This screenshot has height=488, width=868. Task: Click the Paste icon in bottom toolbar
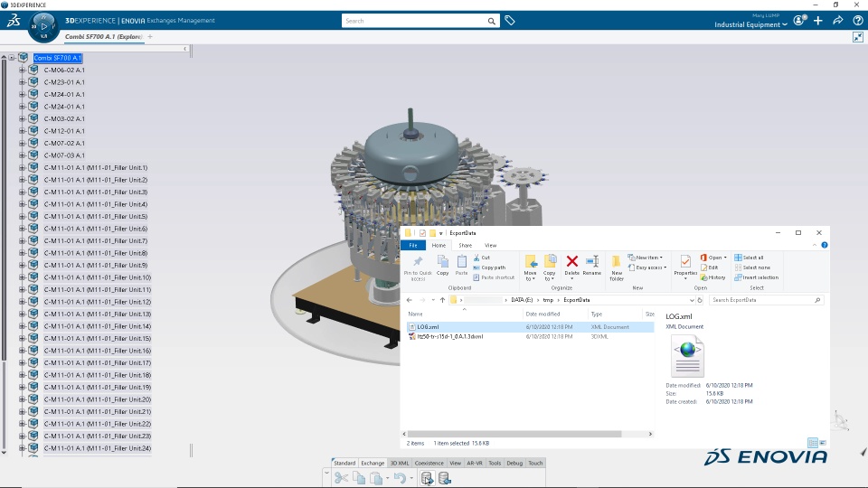coord(376,478)
